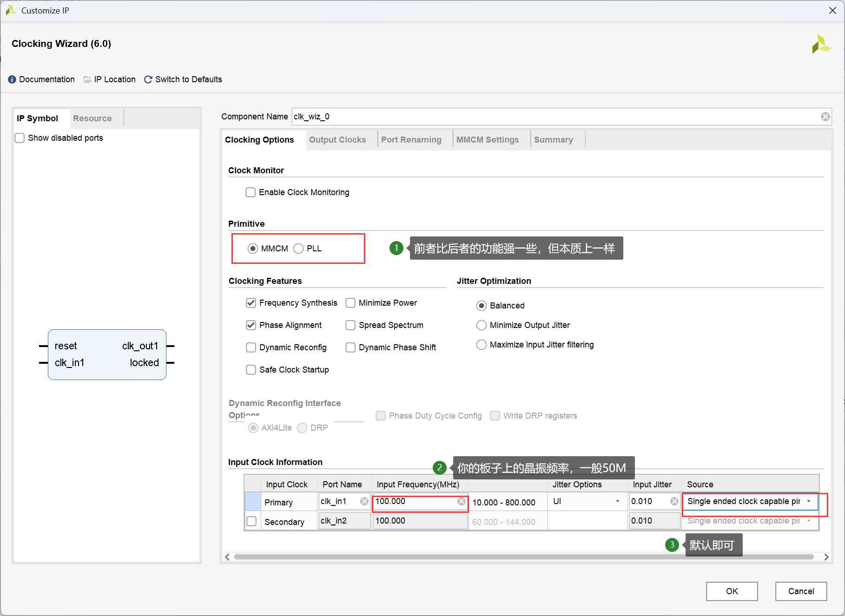Screen dimensions: 845x616
Task: Enable Safe Clock Startup
Action: click(x=251, y=370)
